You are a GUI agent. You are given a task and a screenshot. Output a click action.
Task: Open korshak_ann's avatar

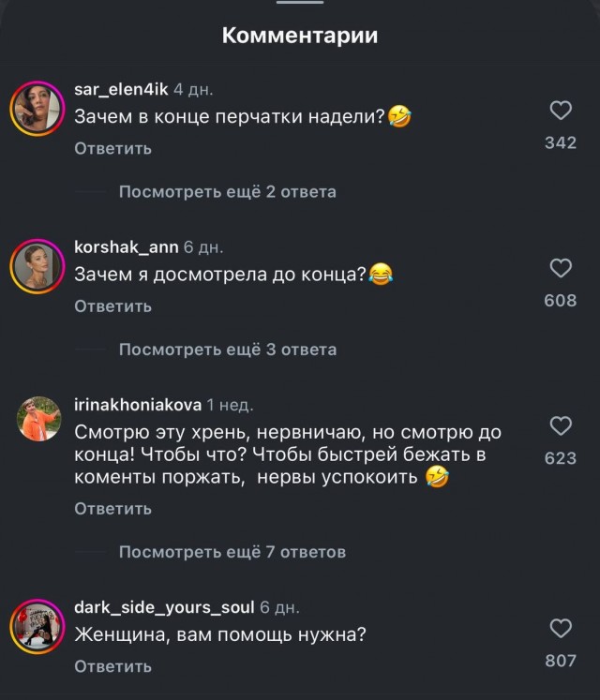(x=37, y=268)
